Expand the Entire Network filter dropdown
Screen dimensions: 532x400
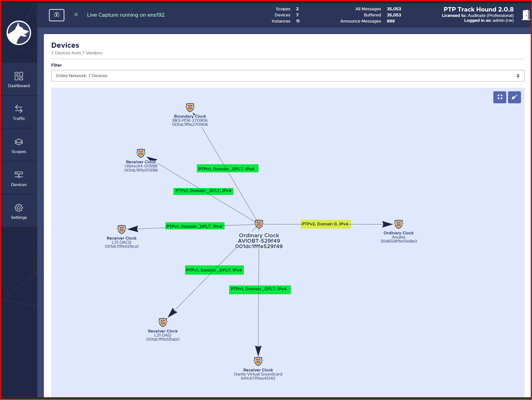pos(288,76)
